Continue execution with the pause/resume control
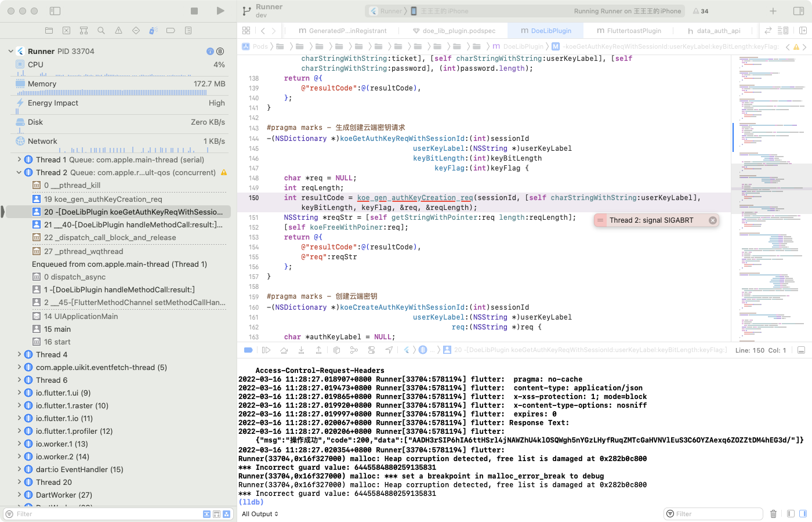The height and width of the screenshot is (522, 812). [266, 349]
